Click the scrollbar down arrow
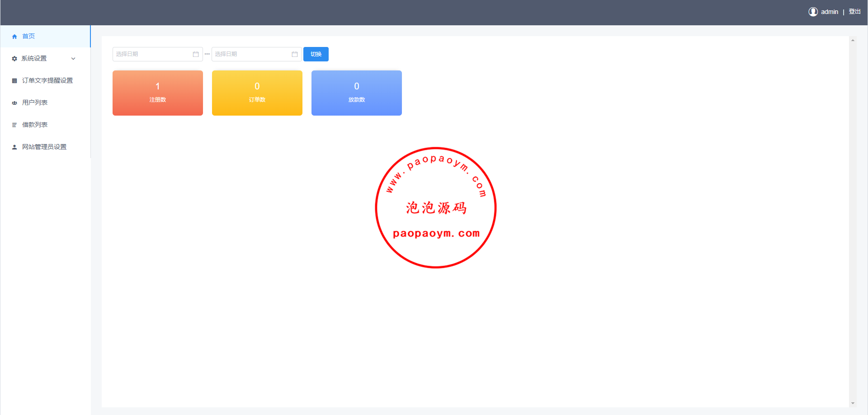868x415 pixels. tap(853, 403)
